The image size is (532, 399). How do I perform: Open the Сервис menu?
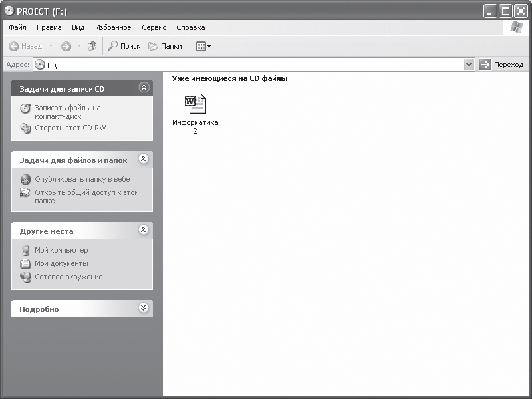pos(154,27)
